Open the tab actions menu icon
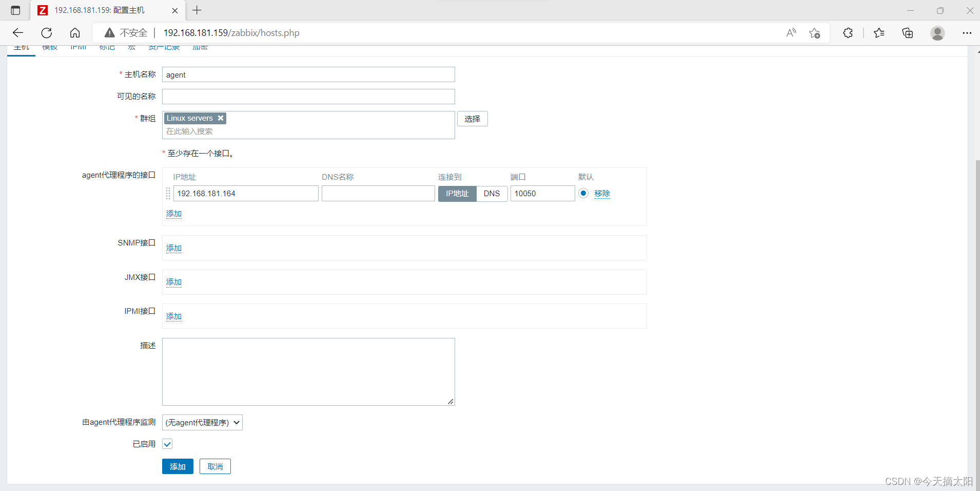 click(15, 10)
